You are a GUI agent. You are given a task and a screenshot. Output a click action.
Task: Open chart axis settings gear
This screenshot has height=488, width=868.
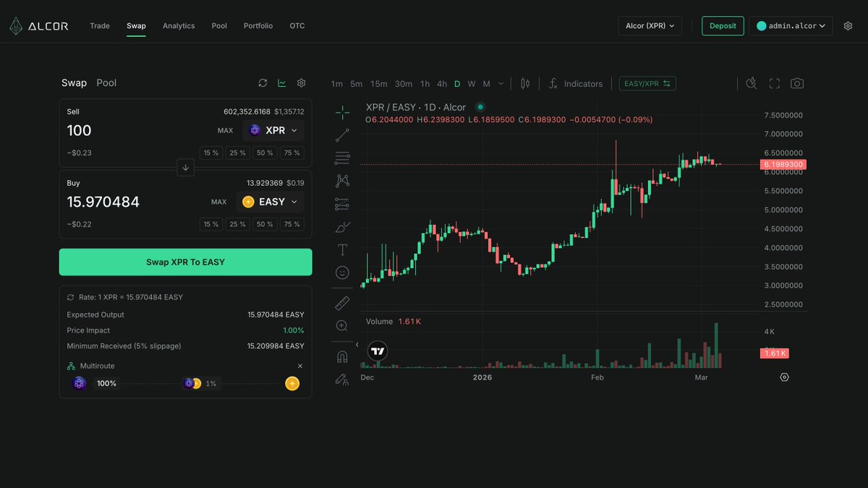point(785,377)
